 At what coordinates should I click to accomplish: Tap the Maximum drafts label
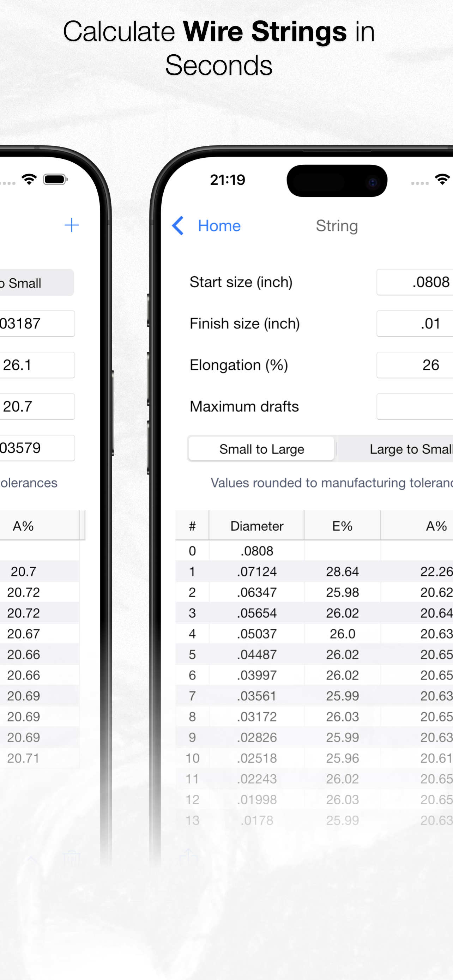point(244,407)
